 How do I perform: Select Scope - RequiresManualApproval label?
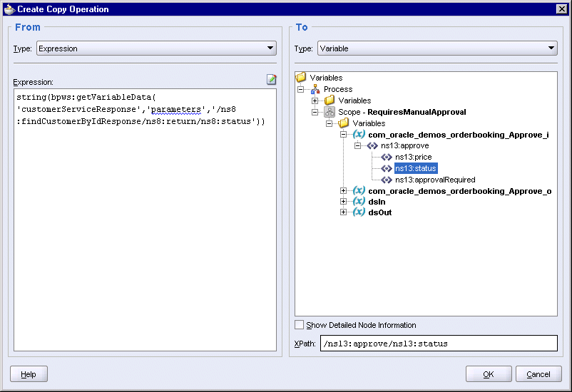(402, 112)
